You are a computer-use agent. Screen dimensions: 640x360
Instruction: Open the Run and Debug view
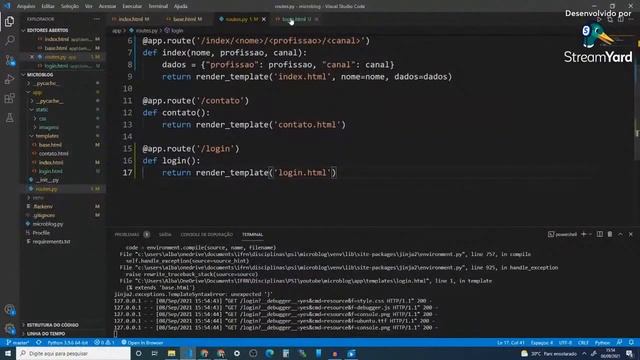pos(9,79)
